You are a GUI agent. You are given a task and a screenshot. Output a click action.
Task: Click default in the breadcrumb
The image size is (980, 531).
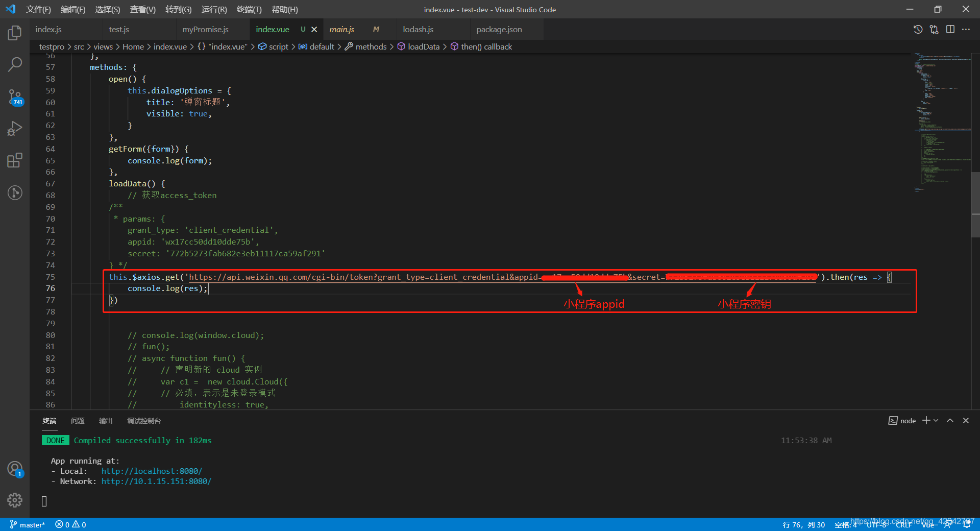[316, 46]
